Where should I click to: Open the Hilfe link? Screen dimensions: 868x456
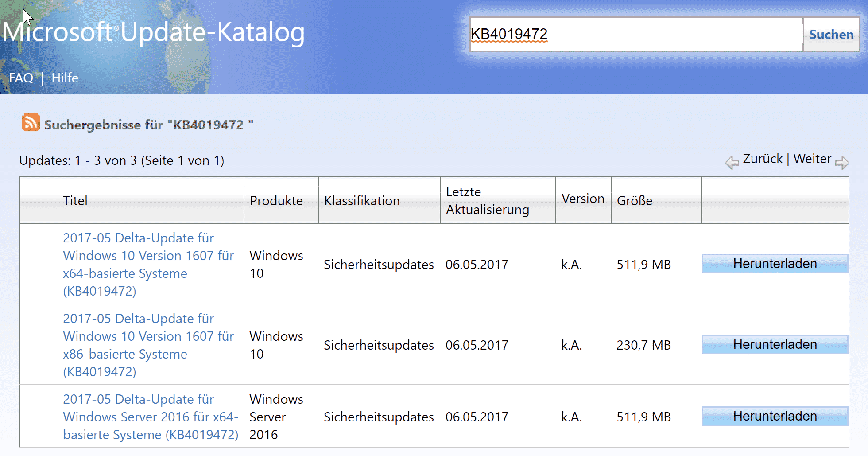(x=65, y=78)
